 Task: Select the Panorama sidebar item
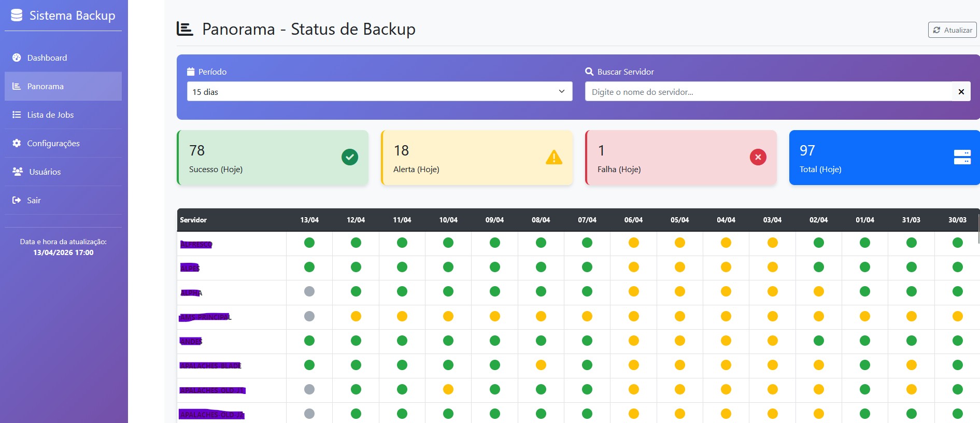point(63,86)
